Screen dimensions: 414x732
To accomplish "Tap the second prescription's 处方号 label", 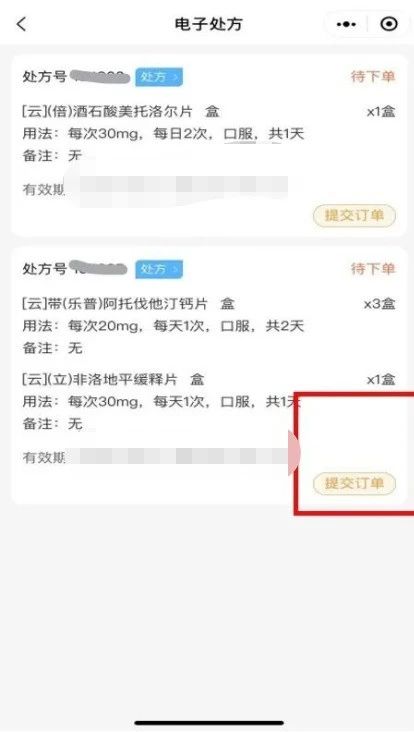I will tap(44, 269).
